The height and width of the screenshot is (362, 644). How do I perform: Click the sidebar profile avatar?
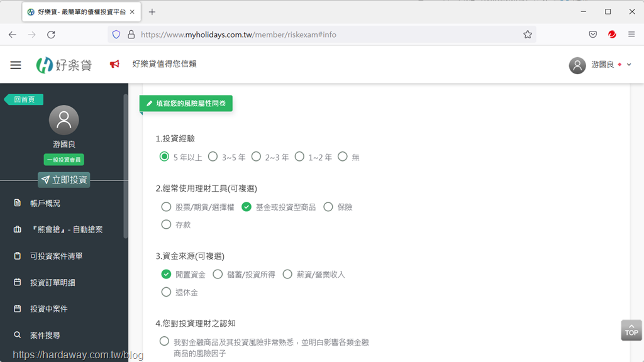click(64, 120)
